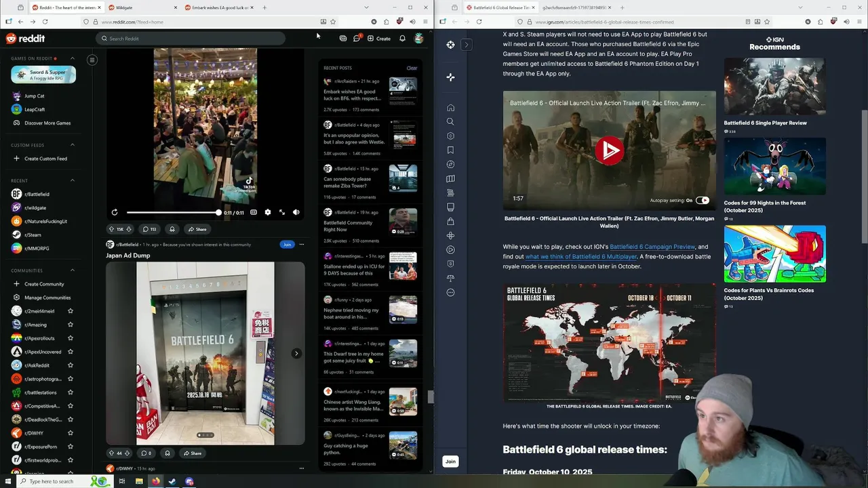Collapse Reddit sidebar with hamburger circle button

pyautogui.click(x=92, y=60)
